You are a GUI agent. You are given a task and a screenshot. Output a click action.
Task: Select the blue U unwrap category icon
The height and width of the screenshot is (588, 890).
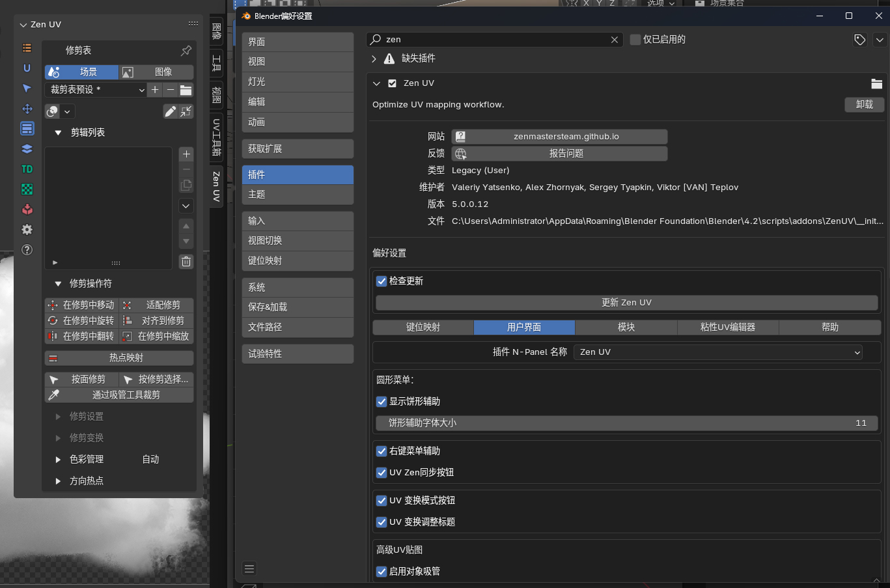pos(27,68)
